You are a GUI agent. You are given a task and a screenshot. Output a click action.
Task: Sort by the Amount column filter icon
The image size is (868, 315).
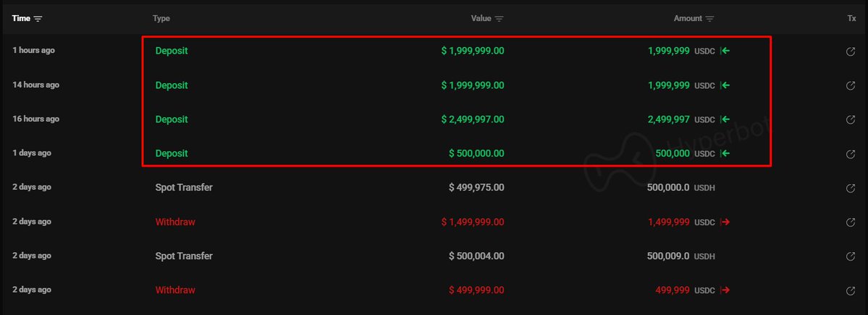click(x=709, y=19)
